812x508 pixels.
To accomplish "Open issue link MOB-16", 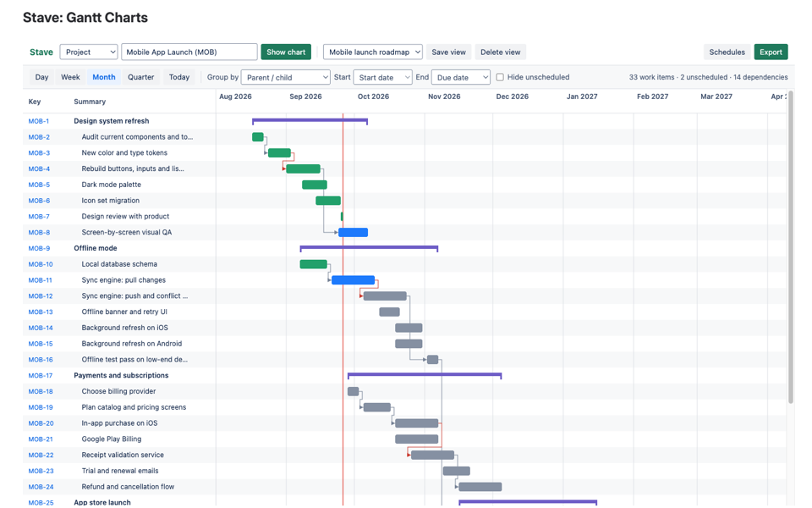I will tap(41, 360).
